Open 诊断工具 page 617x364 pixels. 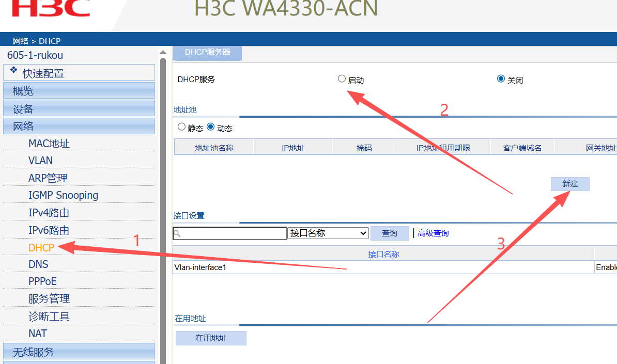click(49, 316)
